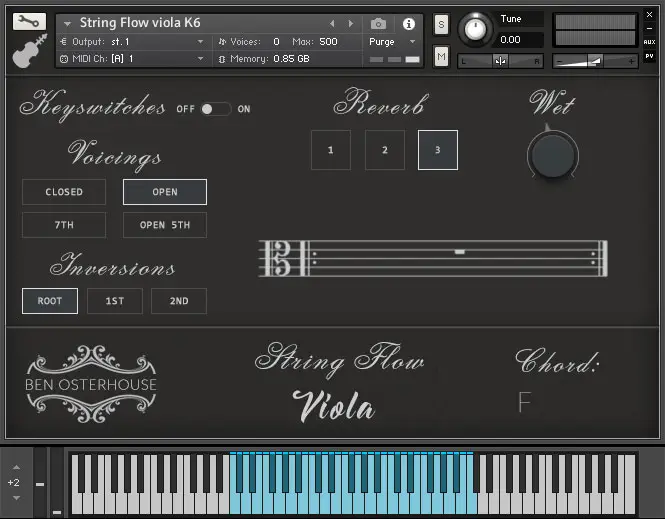665x519 pixels.
Task: Toggle the PV button
Action: (x=649, y=56)
